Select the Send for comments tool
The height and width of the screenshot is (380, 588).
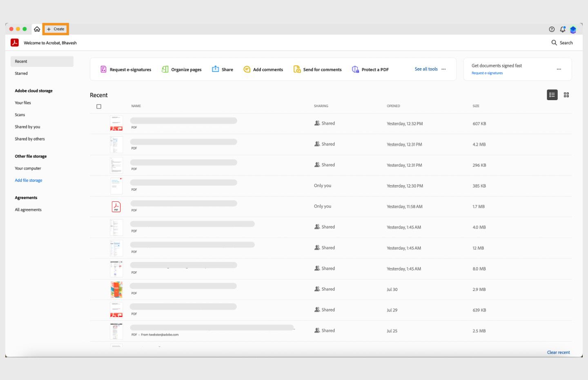(296, 69)
